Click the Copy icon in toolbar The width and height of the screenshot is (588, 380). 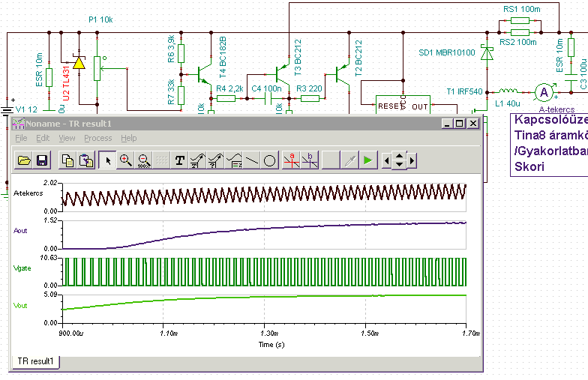[x=67, y=160]
